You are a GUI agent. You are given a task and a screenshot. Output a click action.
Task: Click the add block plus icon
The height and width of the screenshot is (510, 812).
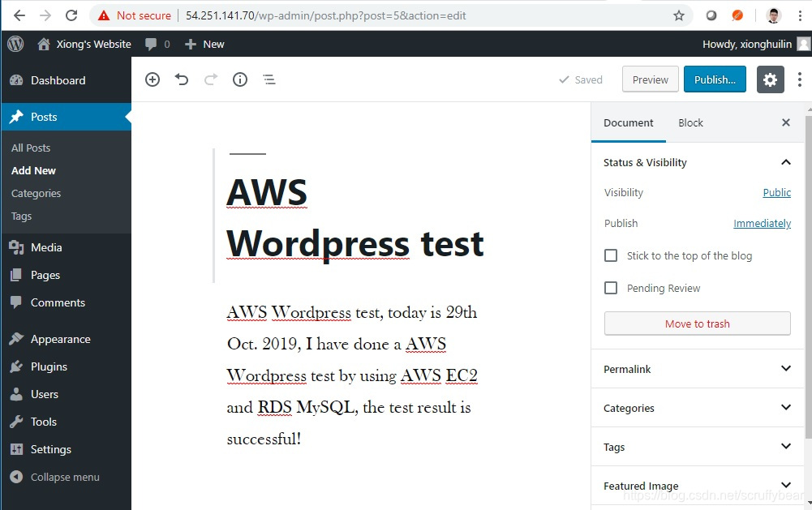coord(153,79)
